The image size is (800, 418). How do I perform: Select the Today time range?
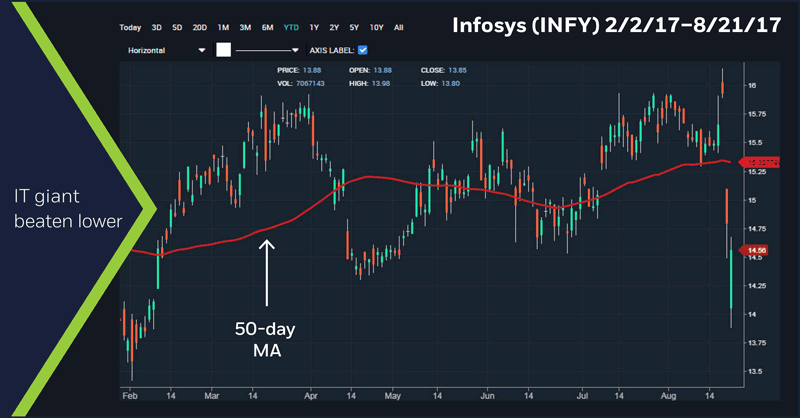pyautogui.click(x=130, y=28)
